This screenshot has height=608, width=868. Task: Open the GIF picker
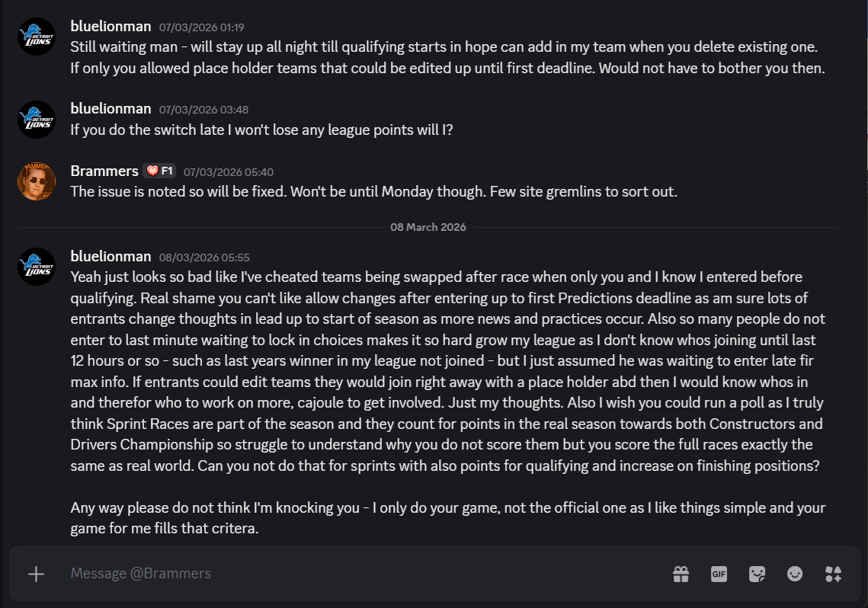[719, 574]
